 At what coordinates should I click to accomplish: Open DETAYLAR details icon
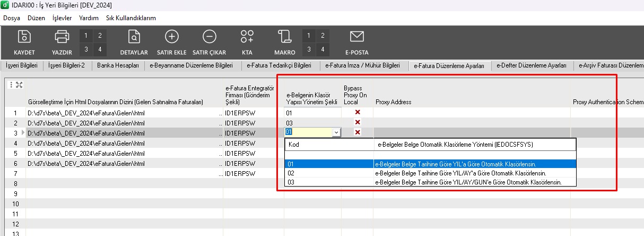[134, 37]
